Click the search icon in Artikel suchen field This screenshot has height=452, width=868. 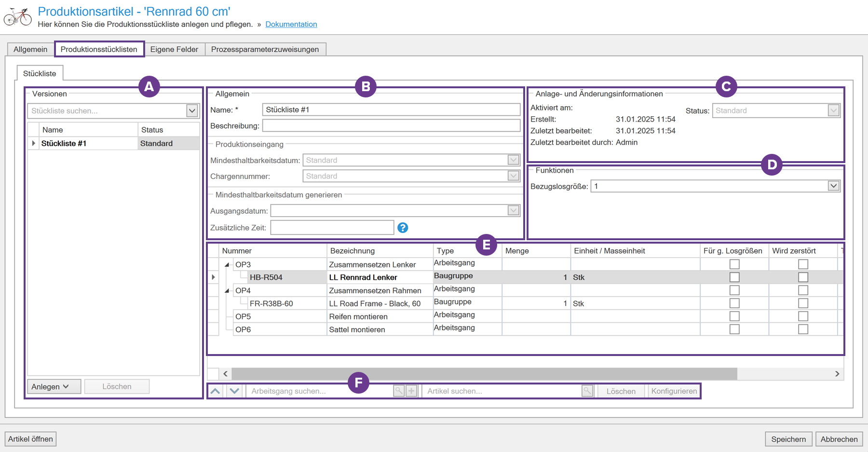point(587,391)
